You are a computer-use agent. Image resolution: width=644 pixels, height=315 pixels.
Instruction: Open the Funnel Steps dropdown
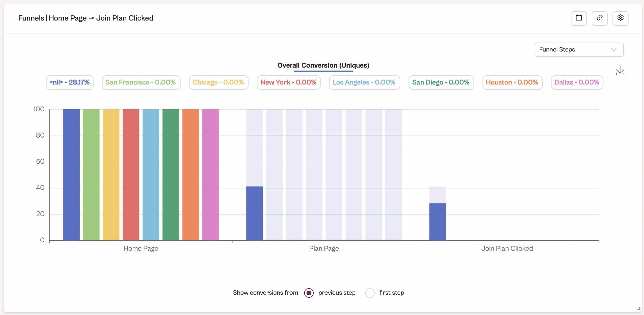[x=579, y=49]
